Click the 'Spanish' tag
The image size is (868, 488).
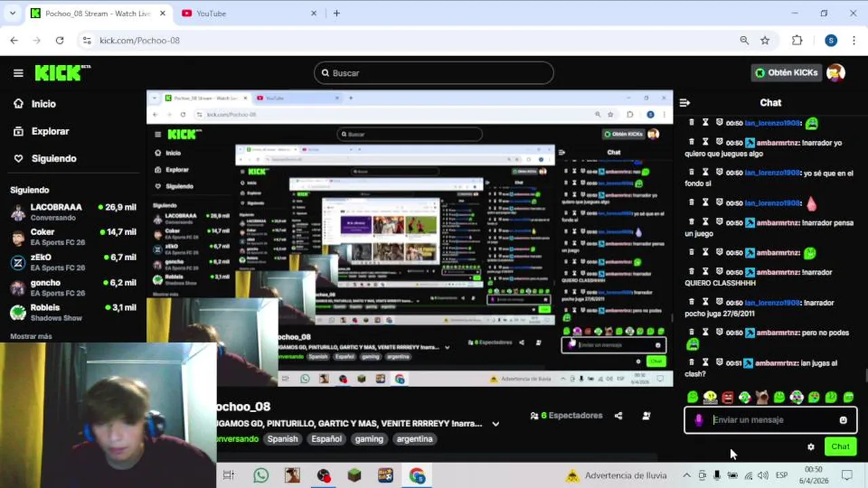[x=283, y=439]
